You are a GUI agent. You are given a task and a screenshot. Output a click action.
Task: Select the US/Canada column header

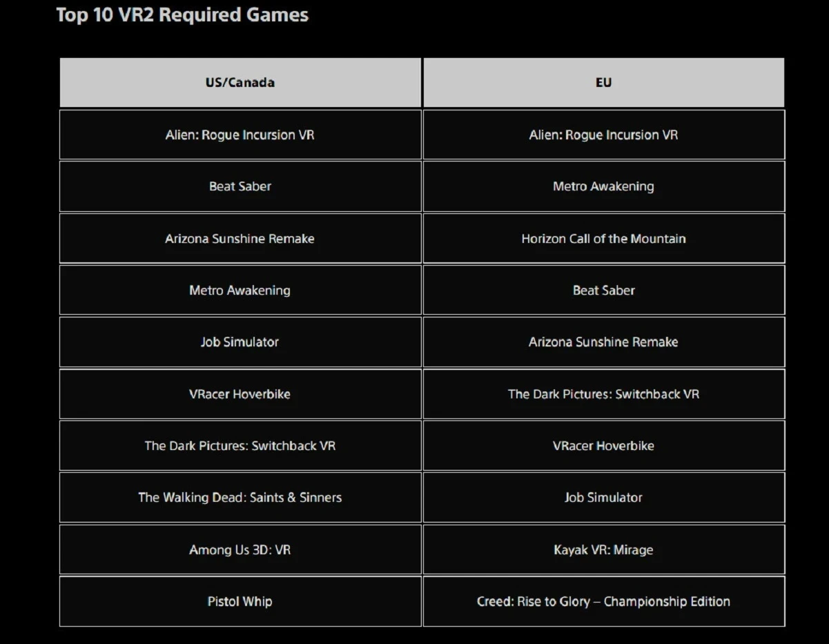pyautogui.click(x=240, y=83)
